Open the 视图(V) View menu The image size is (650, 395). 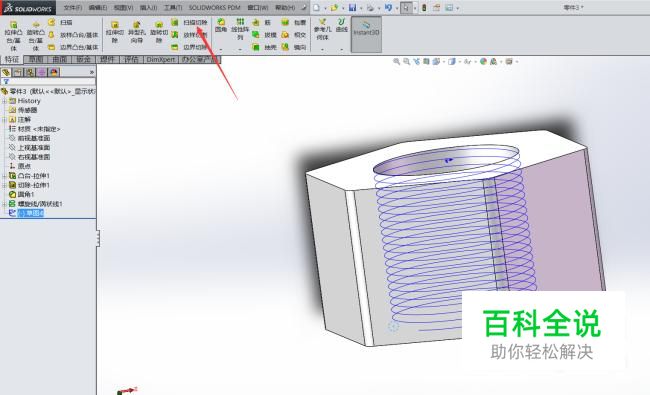(123, 7)
